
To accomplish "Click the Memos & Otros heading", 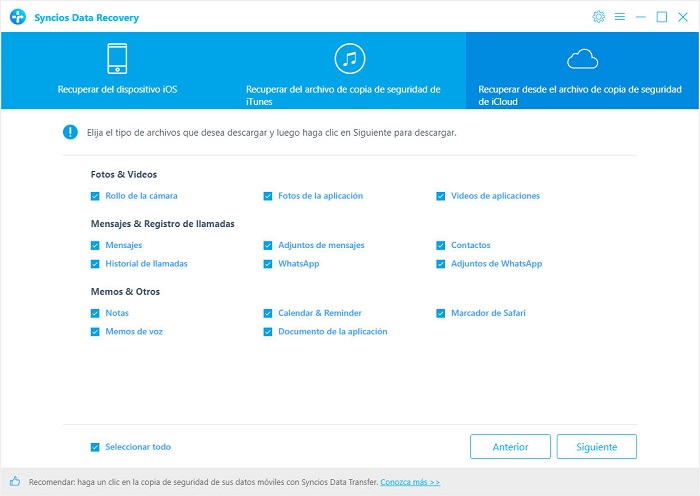I will pyautogui.click(x=125, y=292).
